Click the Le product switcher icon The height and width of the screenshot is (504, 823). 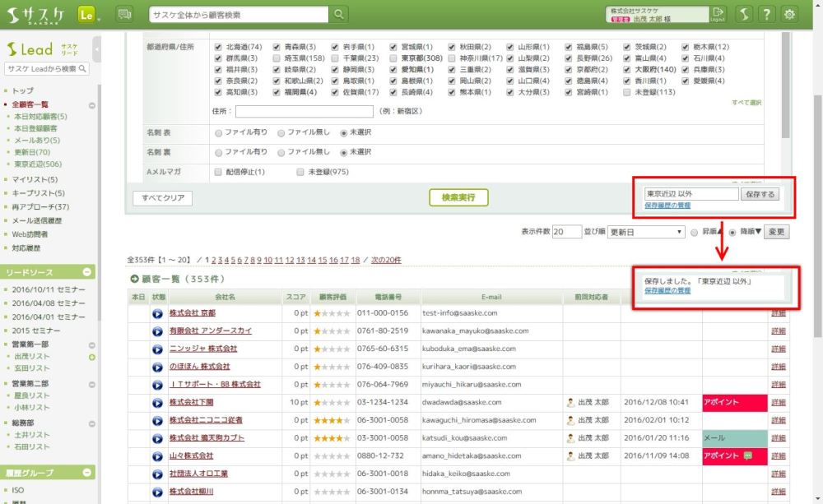point(88,15)
